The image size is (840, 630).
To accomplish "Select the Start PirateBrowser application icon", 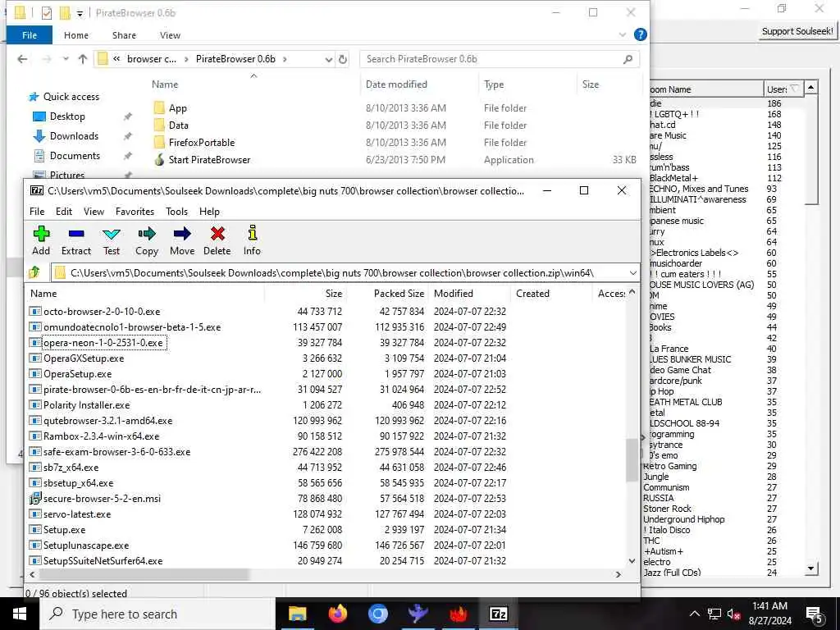I will 159,160.
